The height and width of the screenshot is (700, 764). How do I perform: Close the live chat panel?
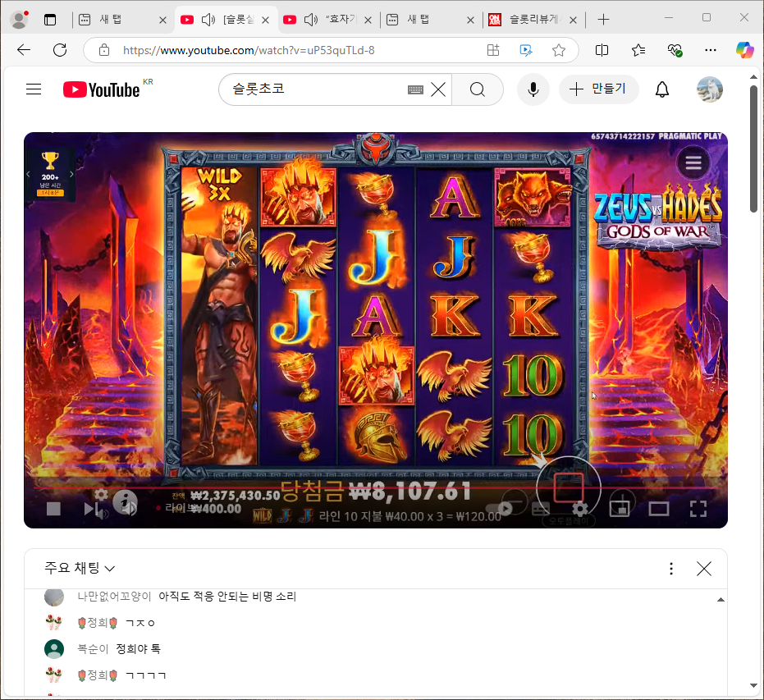tap(703, 569)
